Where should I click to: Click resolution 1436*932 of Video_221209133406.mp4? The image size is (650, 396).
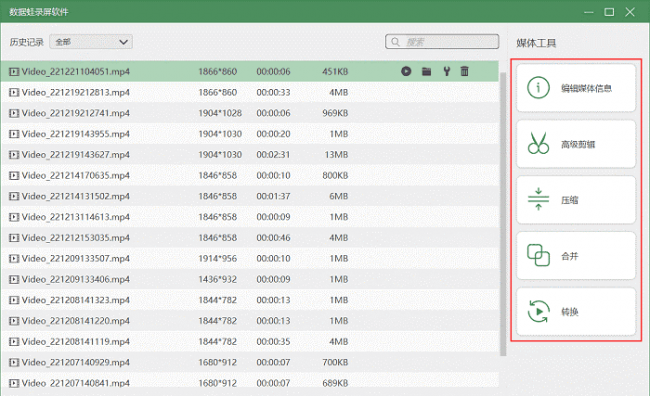(x=218, y=279)
